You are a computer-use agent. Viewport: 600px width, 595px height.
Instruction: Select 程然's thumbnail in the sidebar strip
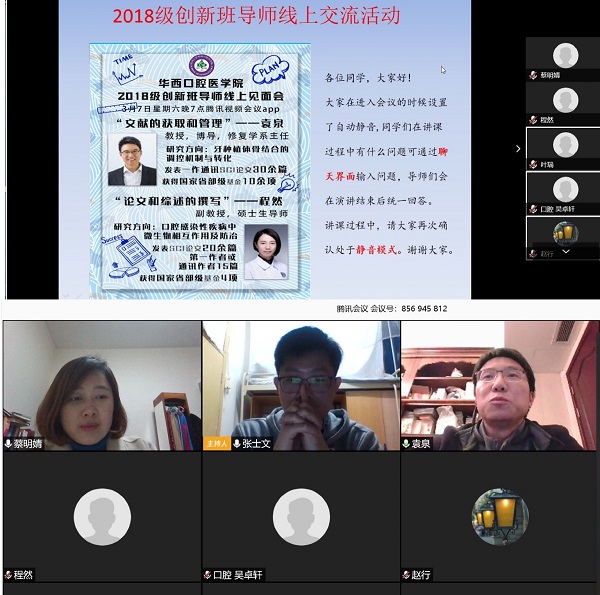point(566,100)
